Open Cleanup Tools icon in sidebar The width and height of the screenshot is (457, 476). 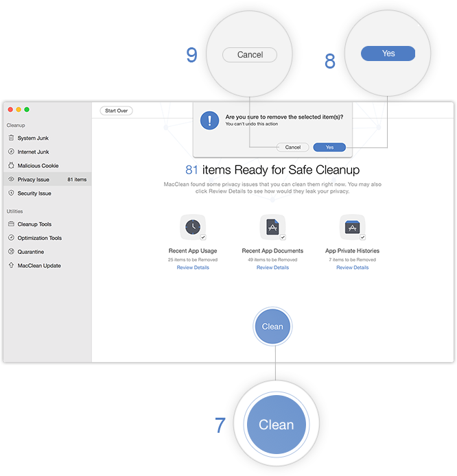click(x=11, y=224)
